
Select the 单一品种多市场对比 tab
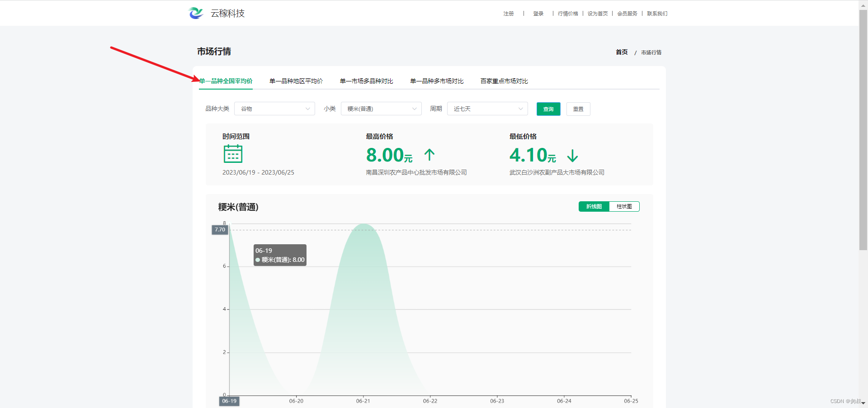click(x=436, y=81)
